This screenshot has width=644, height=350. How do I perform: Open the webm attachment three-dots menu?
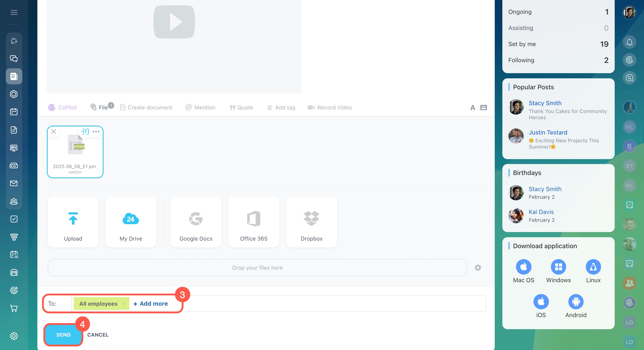click(96, 132)
